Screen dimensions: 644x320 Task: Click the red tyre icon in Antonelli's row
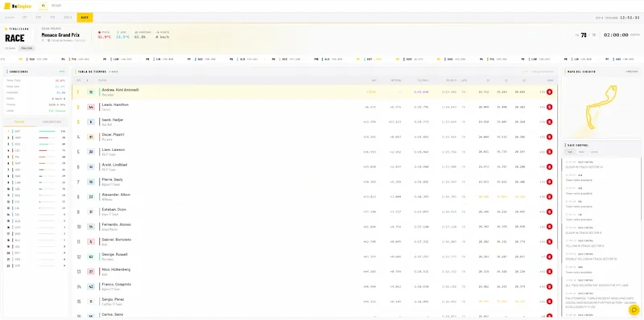click(550, 92)
